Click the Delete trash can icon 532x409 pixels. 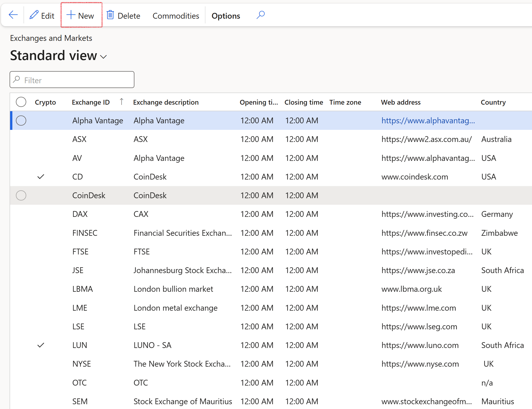point(110,15)
